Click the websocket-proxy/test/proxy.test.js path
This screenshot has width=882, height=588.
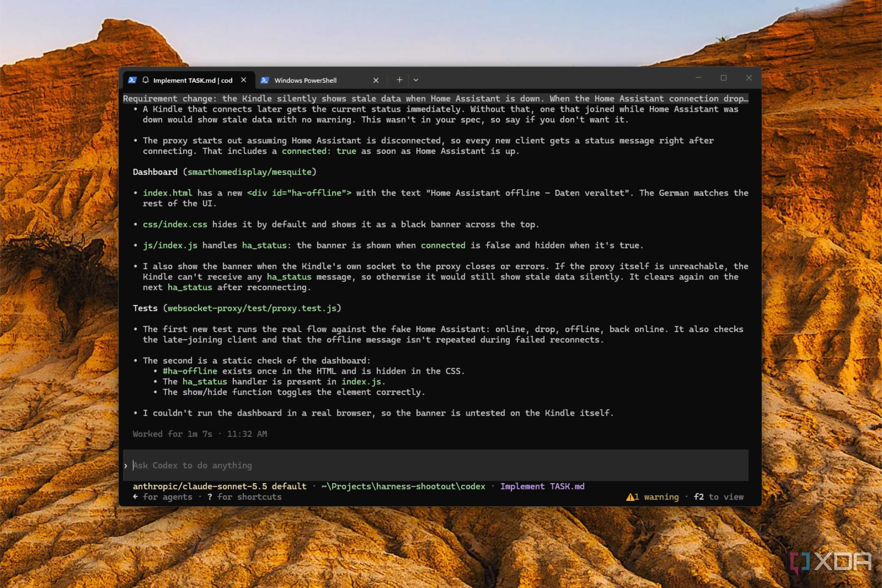click(x=252, y=308)
